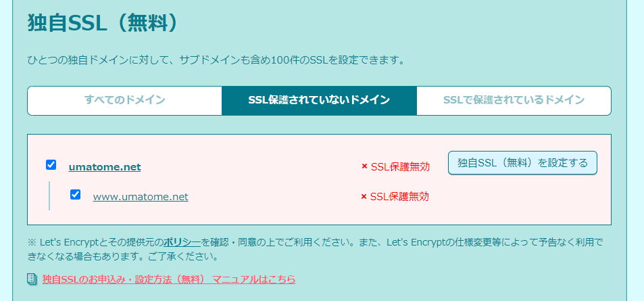The height and width of the screenshot is (301, 644).
Task: Follow the ポリシー link
Action: 182,241
